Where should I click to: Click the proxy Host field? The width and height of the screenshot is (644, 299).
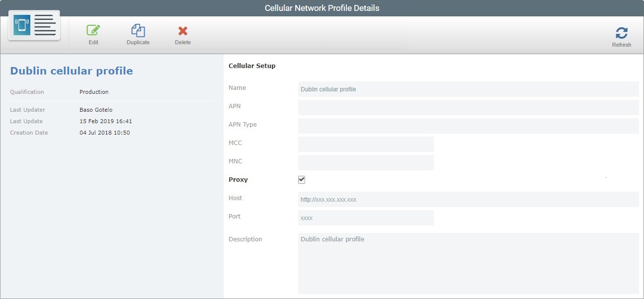click(467, 199)
